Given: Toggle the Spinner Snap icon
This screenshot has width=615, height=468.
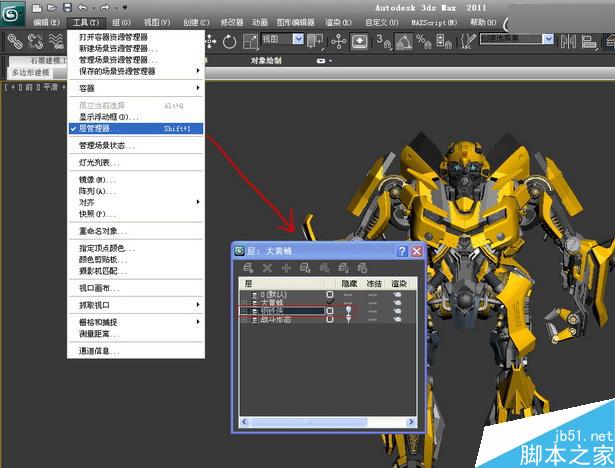Looking at the screenshot, I should tap(444, 41).
